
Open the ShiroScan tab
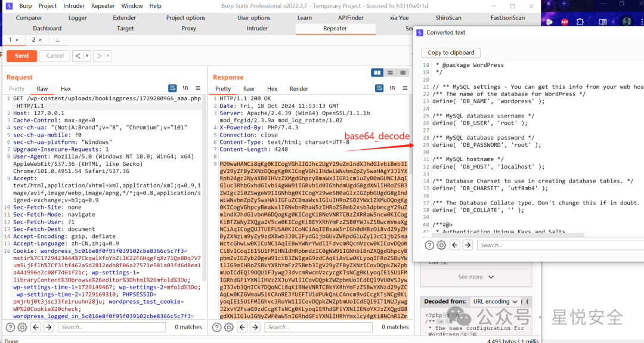point(448,18)
